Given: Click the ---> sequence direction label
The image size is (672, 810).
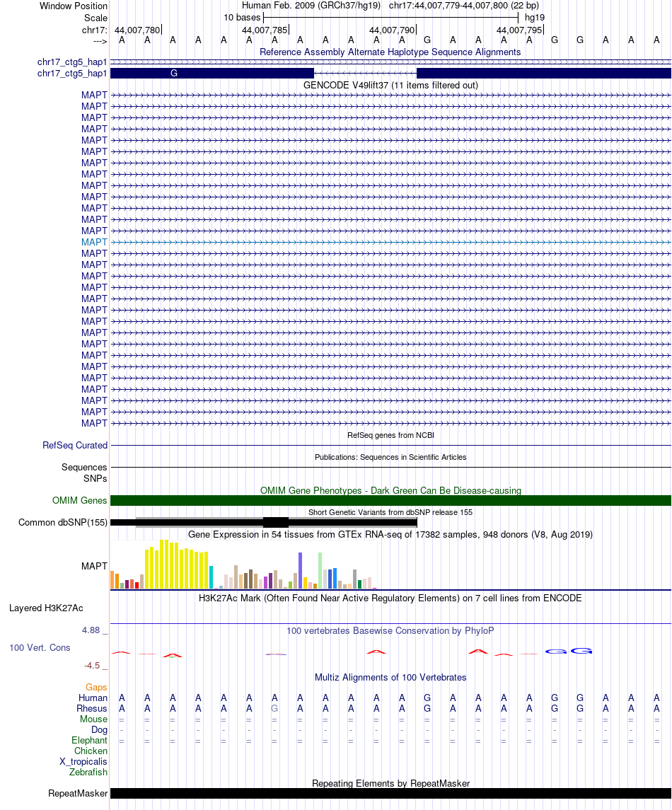Looking at the screenshot, I should (100, 41).
